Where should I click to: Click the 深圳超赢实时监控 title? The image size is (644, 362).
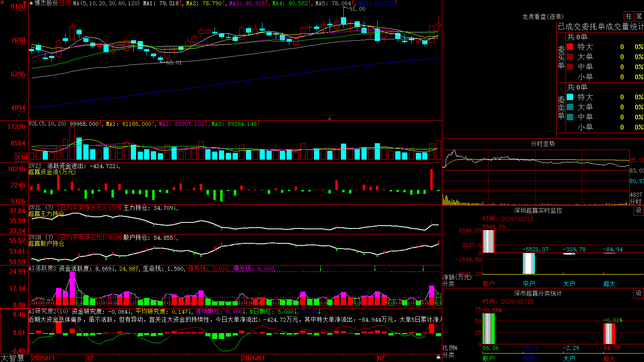pyautogui.click(x=538, y=210)
